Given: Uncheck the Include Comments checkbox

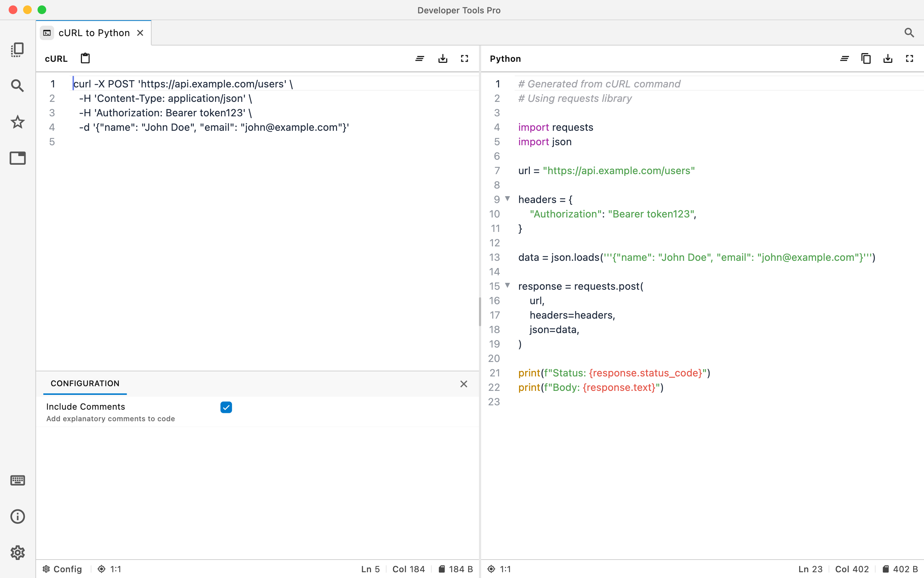Looking at the screenshot, I should pyautogui.click(x=226, y=407).
